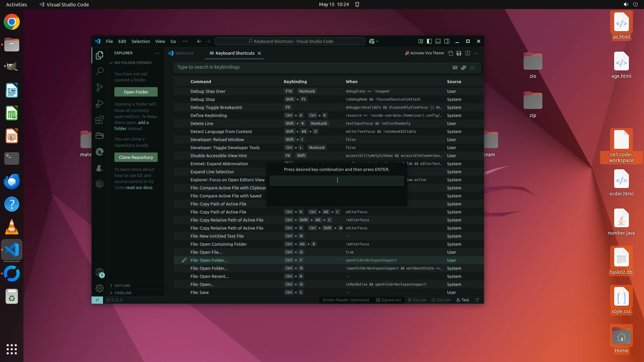644x362 pixels.
Task: Click the Open Keyboard Shortcuts JSON icon
Action: [450, 53]
